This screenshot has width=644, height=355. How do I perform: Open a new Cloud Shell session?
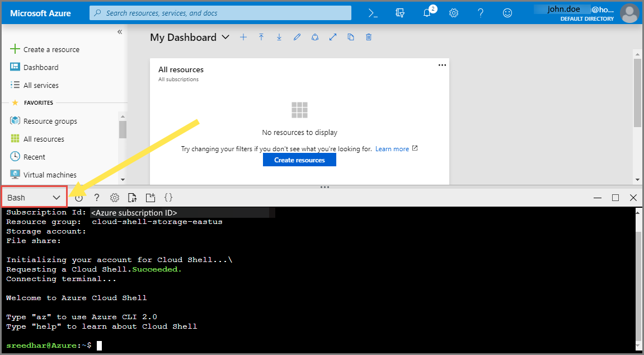(x=151, y=198)
